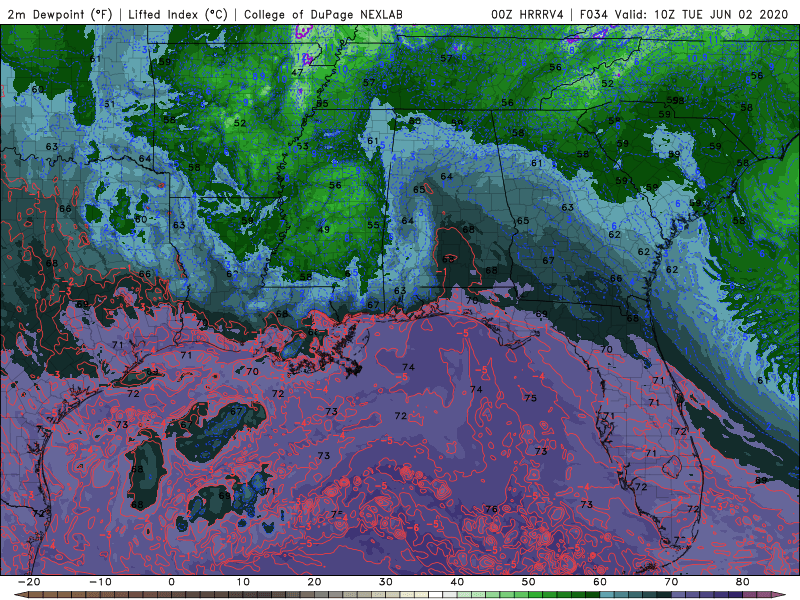Click the right arrow end of the color bar

pos(781,595)
